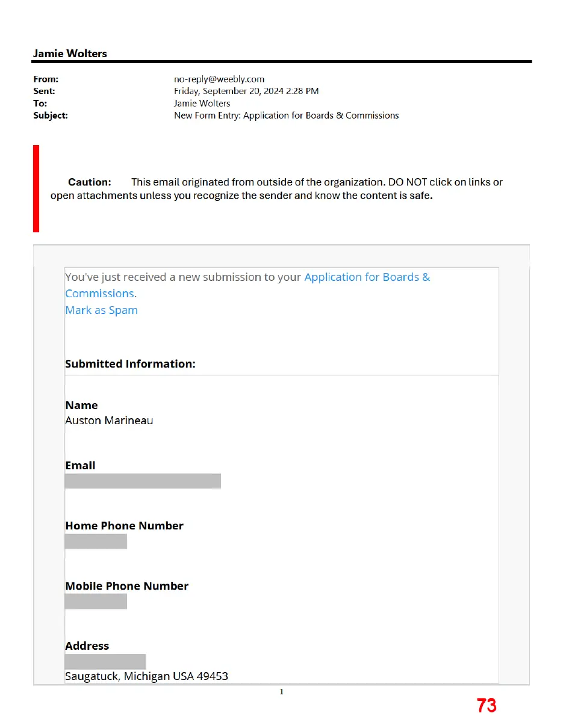The height and width of the screenshot is (728, 563).
Task: Click the redacted Email value box
Action: click(143, 481)
